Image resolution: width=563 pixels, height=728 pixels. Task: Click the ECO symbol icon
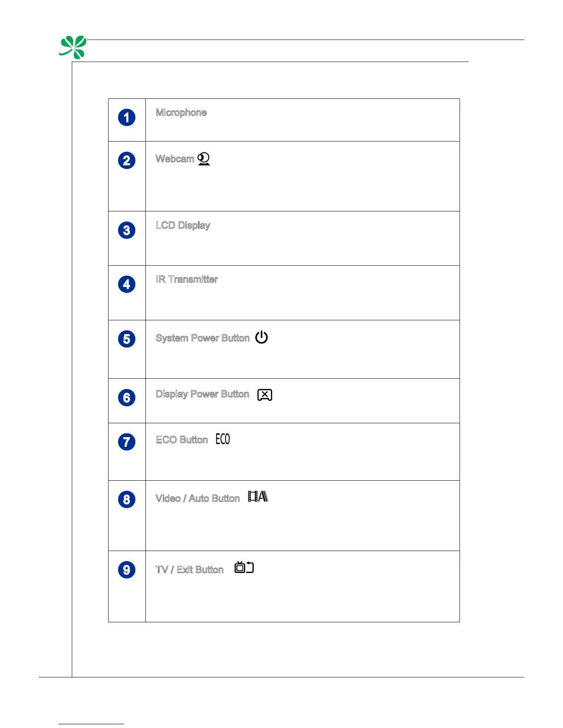tap(223, 439)
